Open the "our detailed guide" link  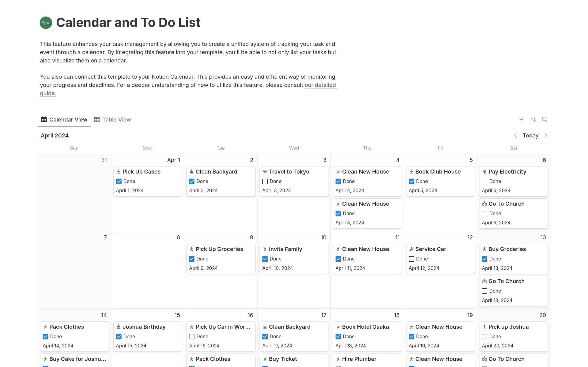pyautogui.click(x=320, y=85)
